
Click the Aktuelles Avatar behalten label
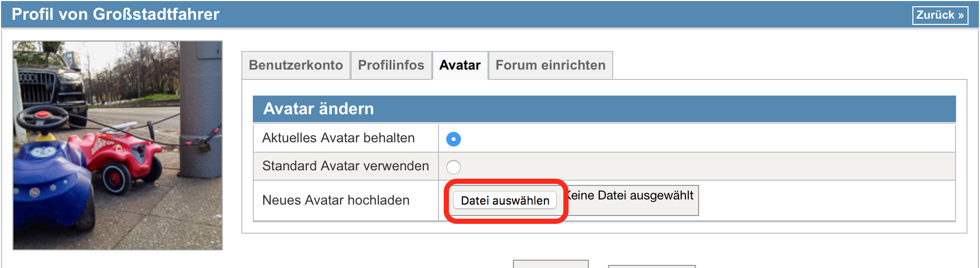(x=338, y=138)
